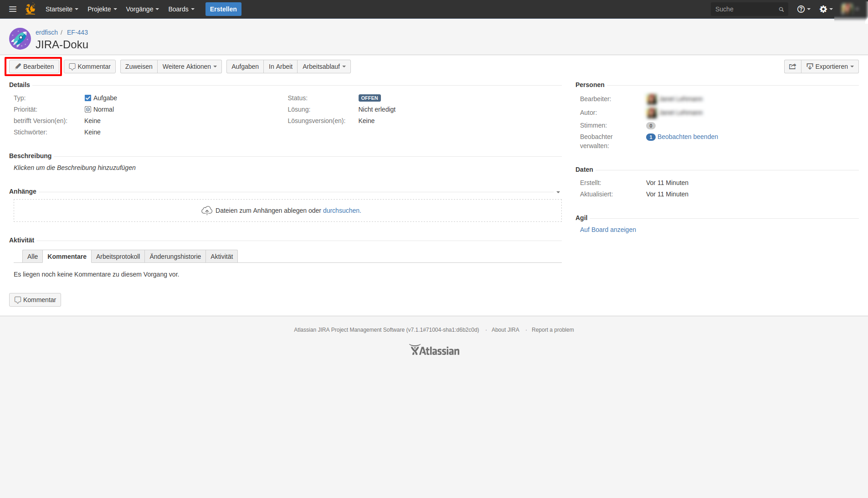Image resolution: width=868 pixels, height=498 pixels.
Task: Click the top Kommentar button
Action: (x=90, y=67)
